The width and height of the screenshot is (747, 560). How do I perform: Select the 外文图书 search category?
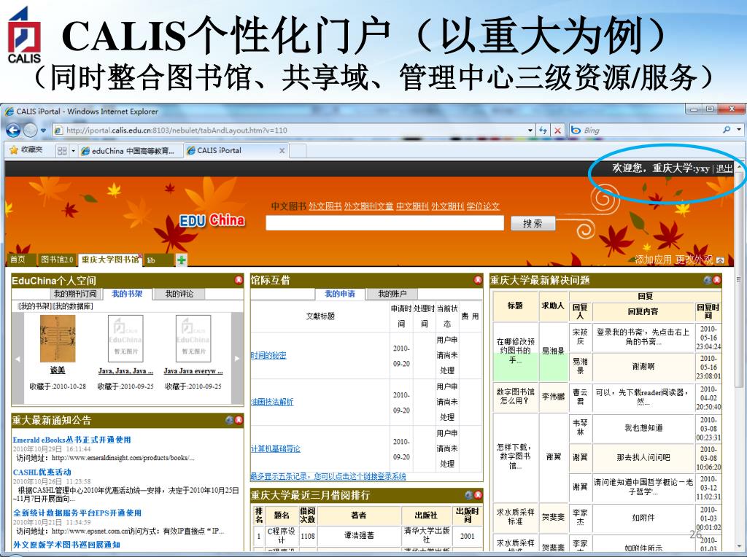tap(325, 206)
